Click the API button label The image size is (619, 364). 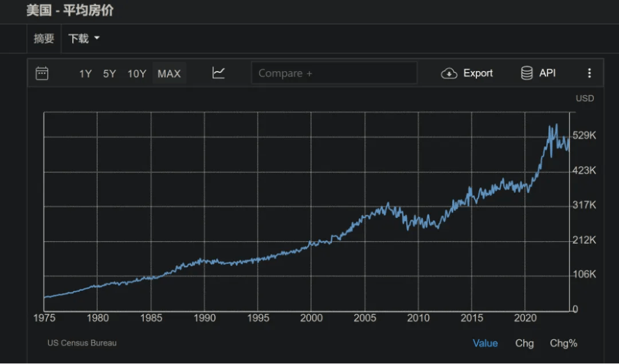tap(547, 73)
